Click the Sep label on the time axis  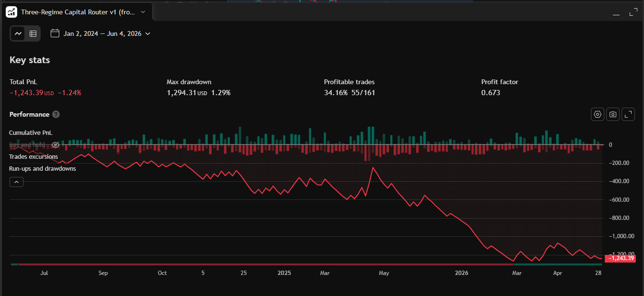tap(103, 273)
